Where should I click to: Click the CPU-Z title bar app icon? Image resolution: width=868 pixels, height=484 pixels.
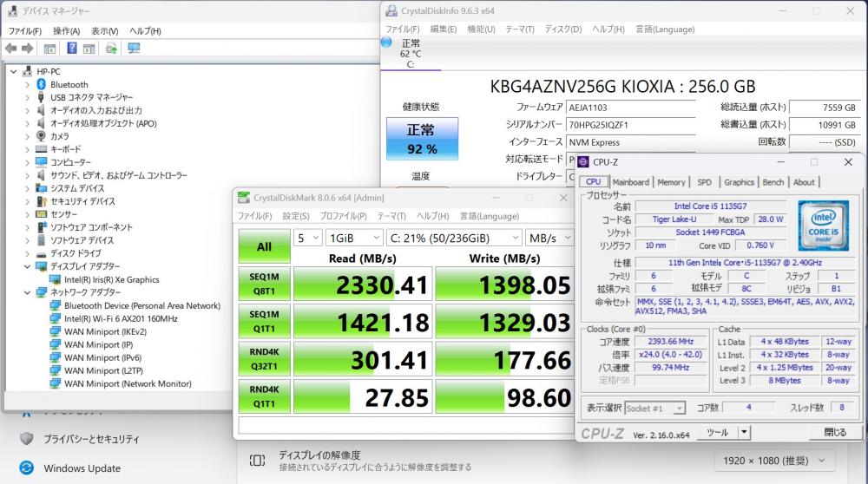(583, 161)
